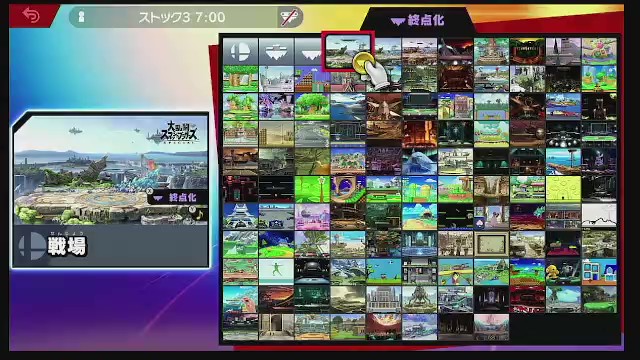Pick the Green Hill Zone loop stage

click(x=348, y=189)
